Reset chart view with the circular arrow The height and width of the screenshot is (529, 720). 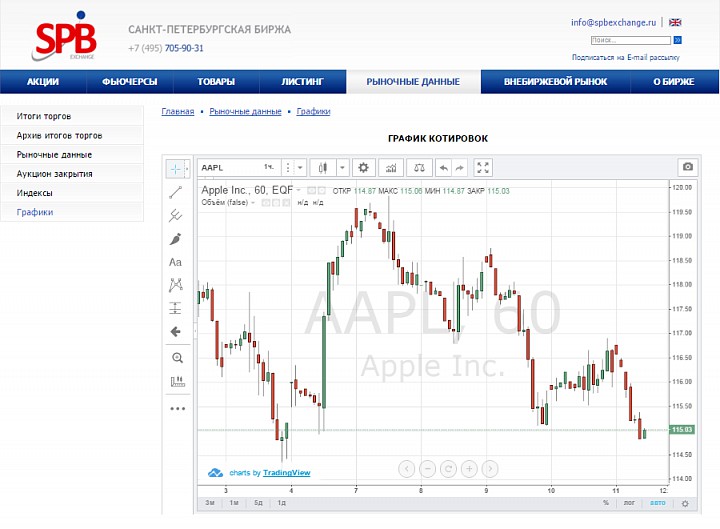pyautogui.click(x=449, y=469)
